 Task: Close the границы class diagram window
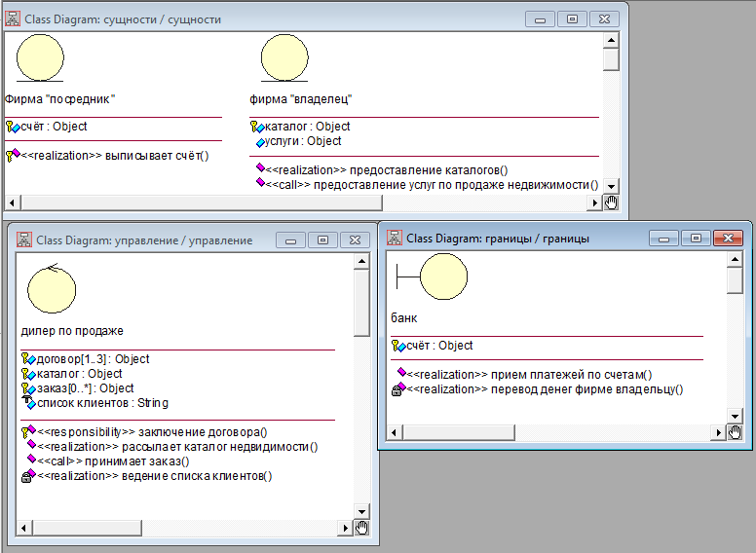[x=728, y=238]
